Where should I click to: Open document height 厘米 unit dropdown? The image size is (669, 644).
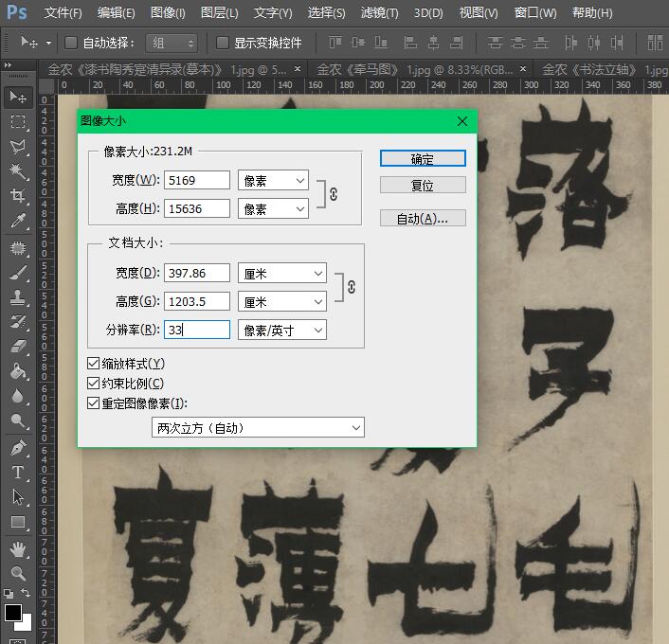point(282,301)
